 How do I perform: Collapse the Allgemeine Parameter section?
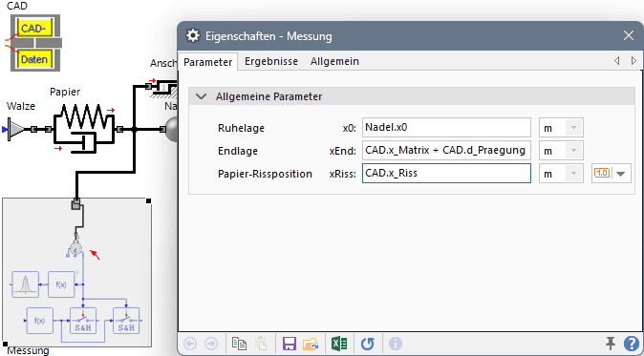pyautogui.click(x=202, y=96)
